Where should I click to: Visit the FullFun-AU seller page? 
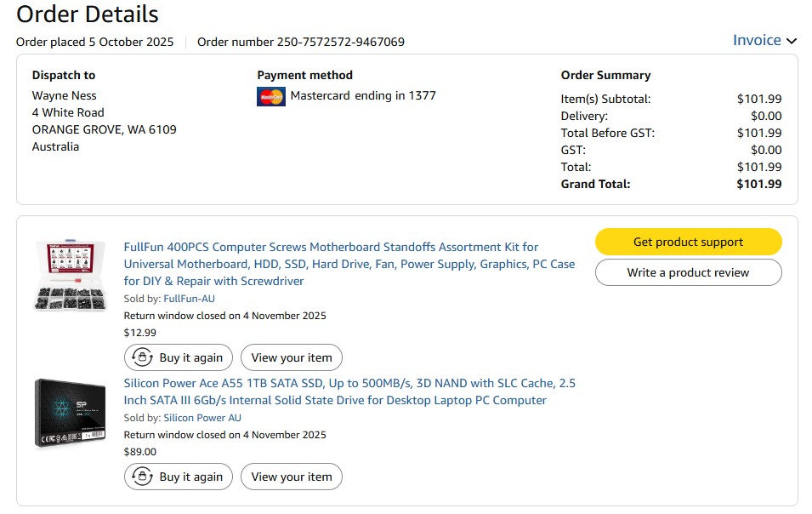(190, 299)
